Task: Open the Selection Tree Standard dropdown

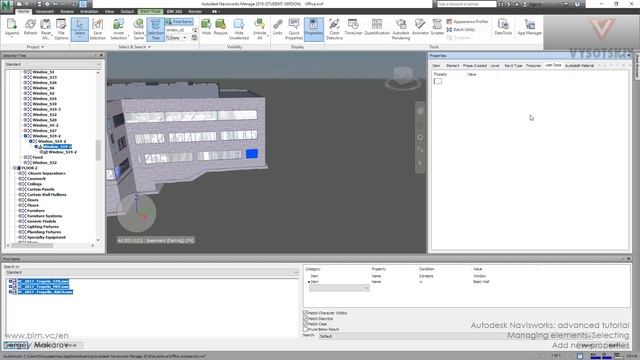Action: point(53,64)
